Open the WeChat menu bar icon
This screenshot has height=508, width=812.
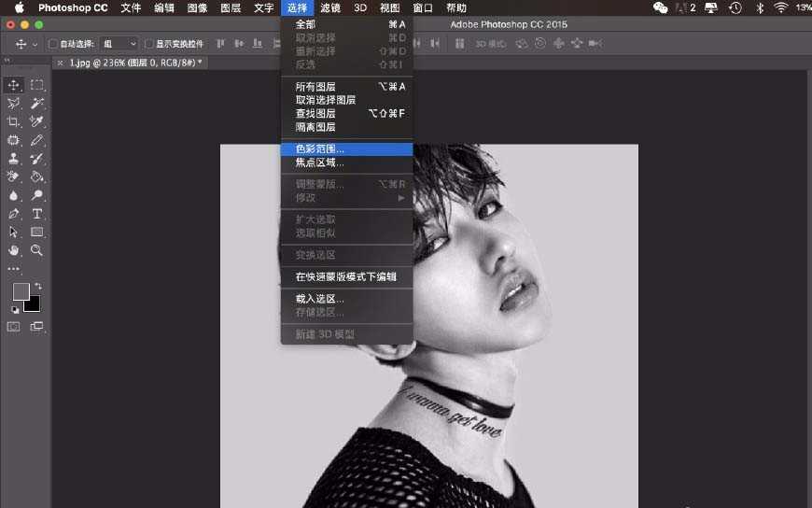click(661, 7)
